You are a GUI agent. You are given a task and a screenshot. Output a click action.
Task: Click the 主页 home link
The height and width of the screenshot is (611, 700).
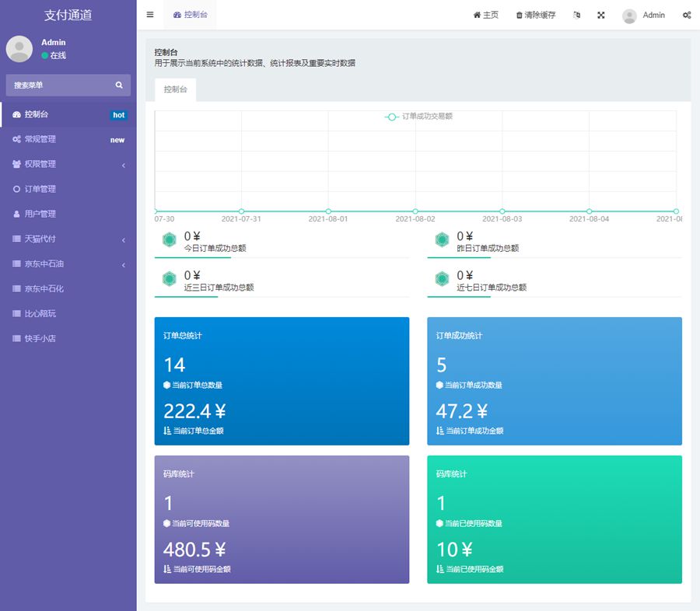[486, 15]
